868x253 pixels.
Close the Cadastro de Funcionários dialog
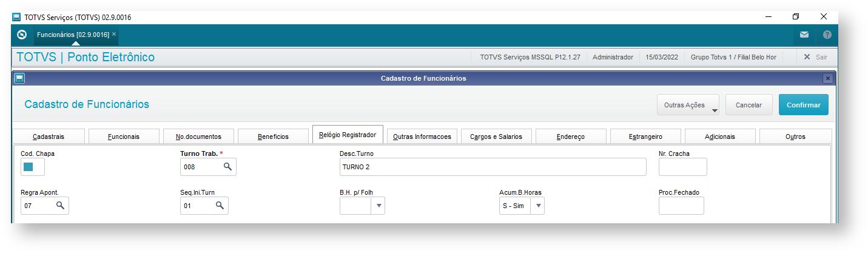click(x=827, y=78)
